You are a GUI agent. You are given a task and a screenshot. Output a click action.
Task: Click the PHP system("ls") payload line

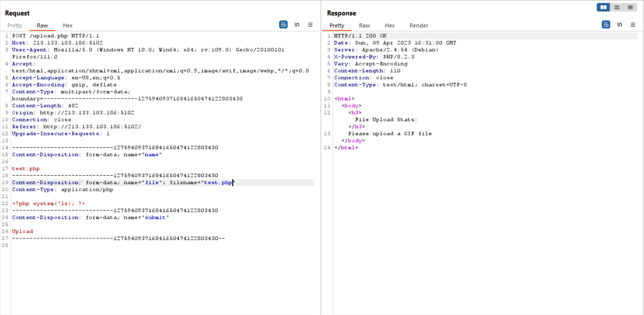[48, 204]
